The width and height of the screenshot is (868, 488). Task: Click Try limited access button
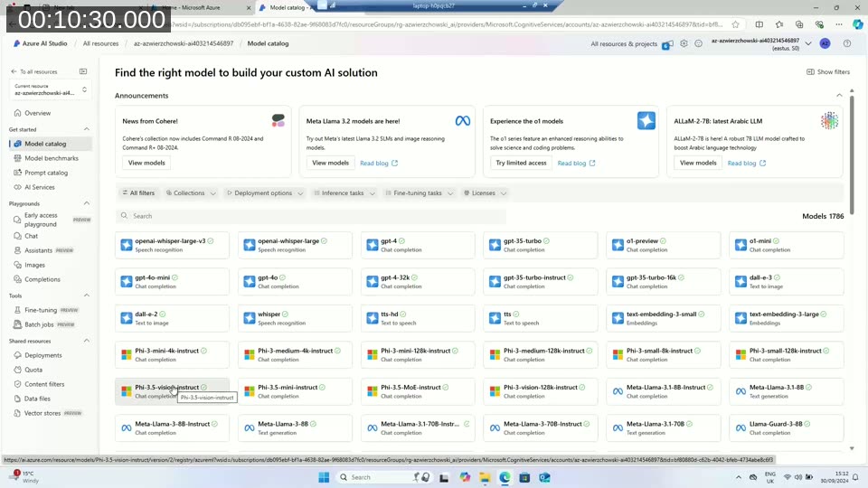(x=521, y=163)
